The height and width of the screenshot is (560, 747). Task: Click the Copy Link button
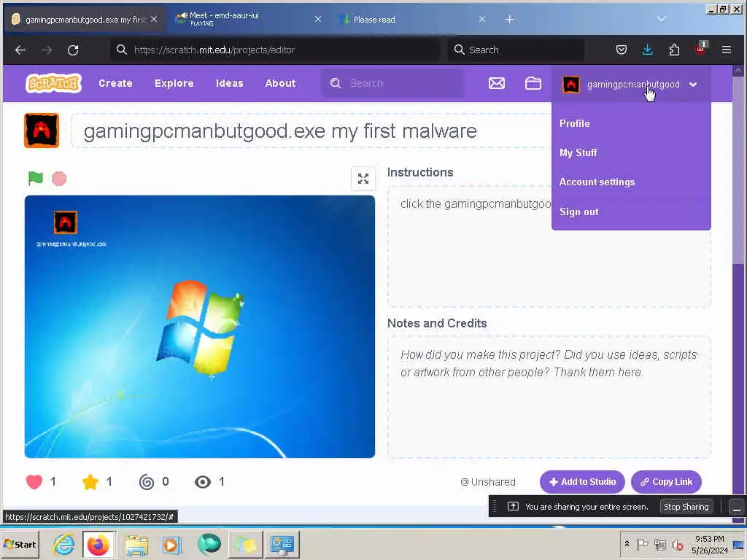click(666, 482)
